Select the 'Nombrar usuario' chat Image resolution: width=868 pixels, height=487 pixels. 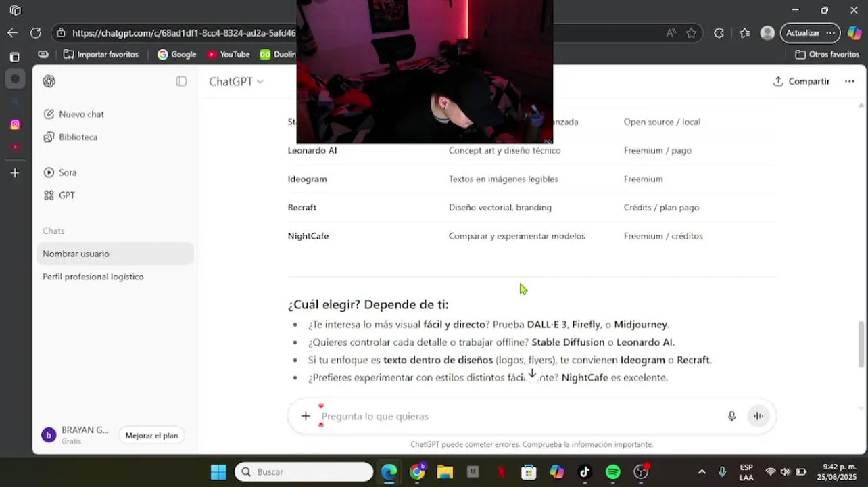pos(115,254)
